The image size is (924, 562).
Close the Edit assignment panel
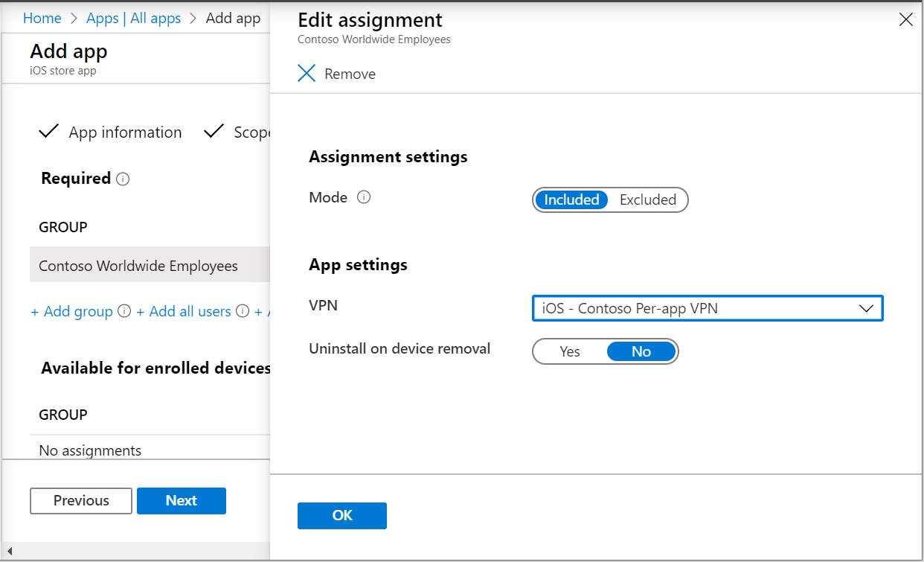point(905,20)
